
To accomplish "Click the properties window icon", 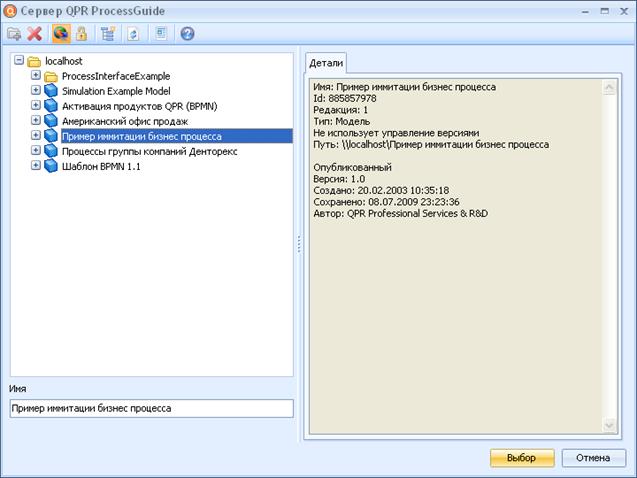I will tap(161, 33).
